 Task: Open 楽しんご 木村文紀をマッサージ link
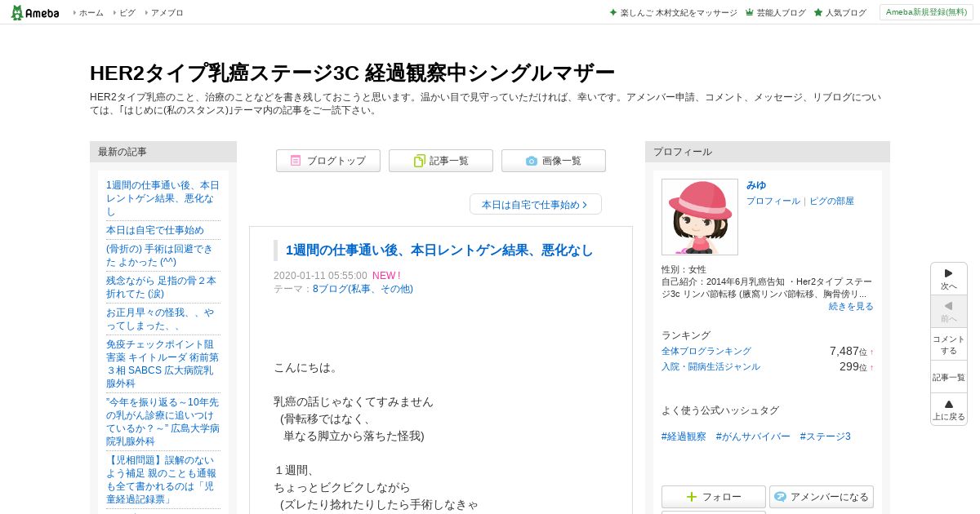click(x=679, y=13)
